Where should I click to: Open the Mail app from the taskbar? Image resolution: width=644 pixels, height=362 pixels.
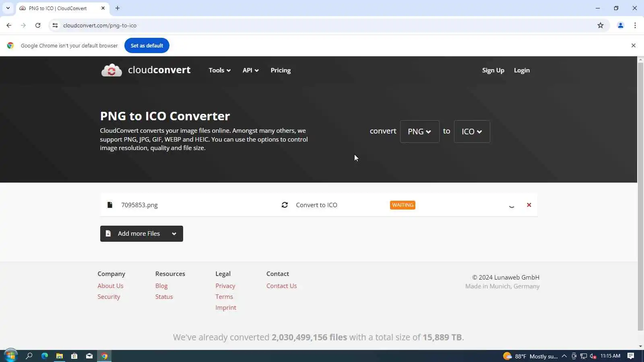tap(89, 356)
